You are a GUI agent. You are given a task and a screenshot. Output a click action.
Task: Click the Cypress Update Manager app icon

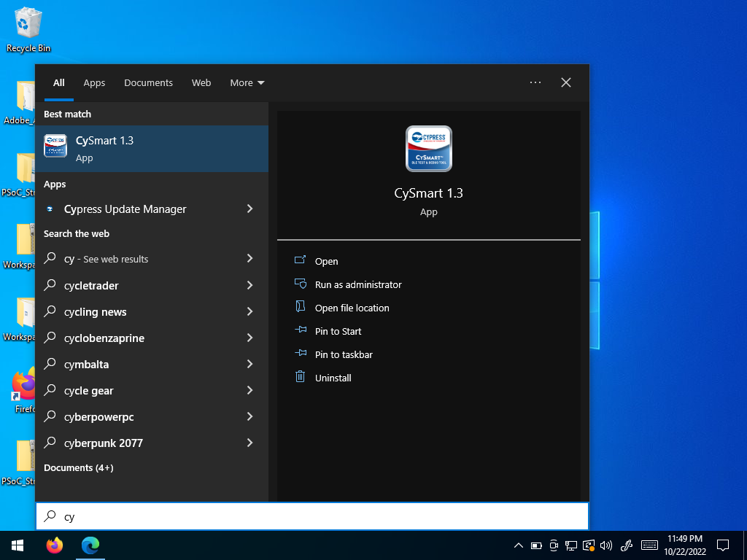point(50,209)
